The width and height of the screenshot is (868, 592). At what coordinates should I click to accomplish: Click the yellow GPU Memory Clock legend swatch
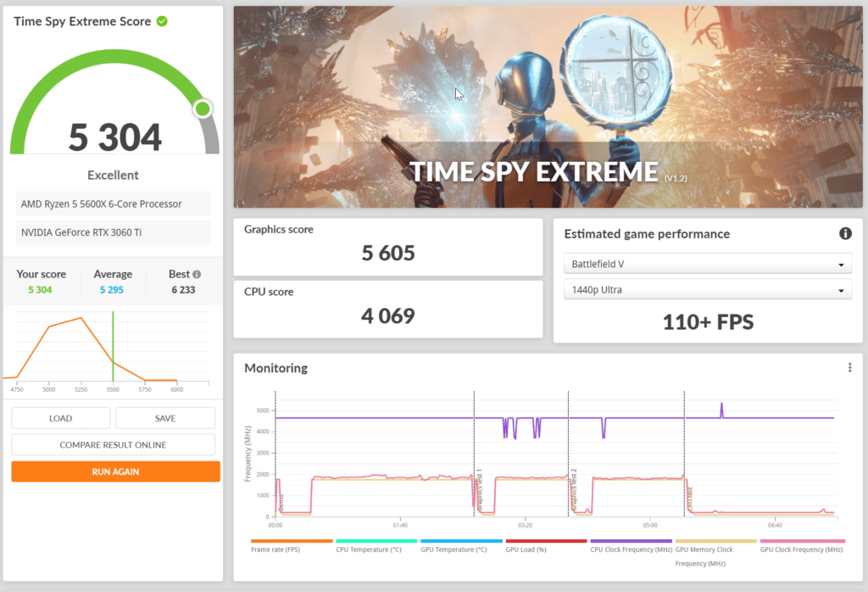click(716, 541)
